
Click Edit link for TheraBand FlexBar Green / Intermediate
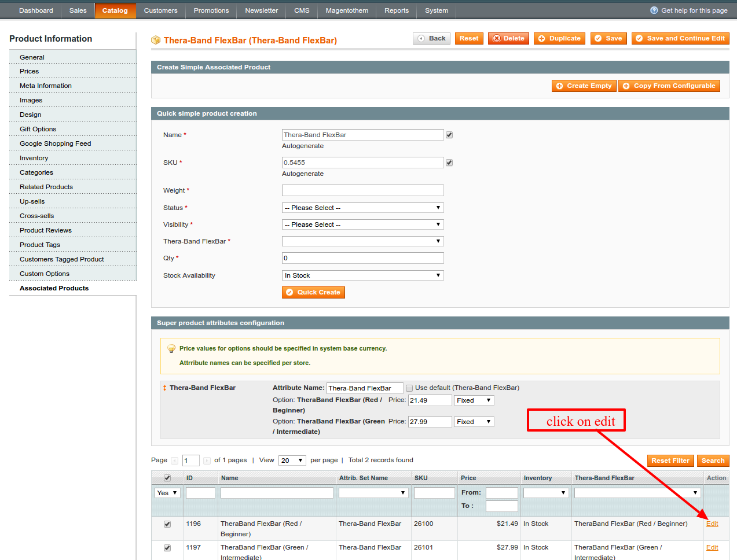(x=712, y=547)
